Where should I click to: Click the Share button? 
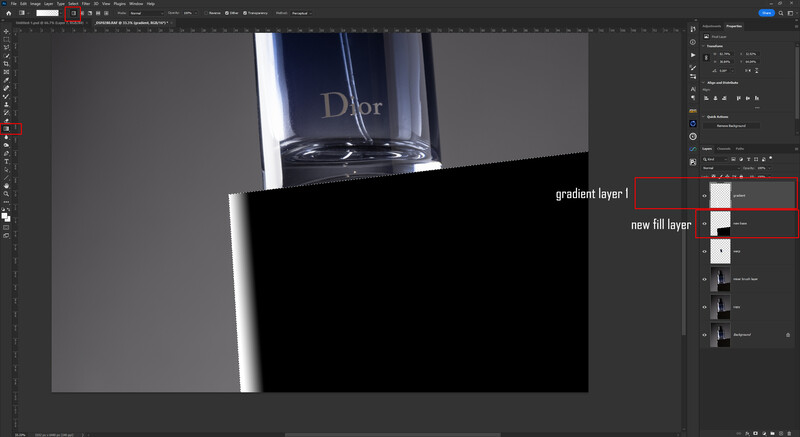(766, 13)
